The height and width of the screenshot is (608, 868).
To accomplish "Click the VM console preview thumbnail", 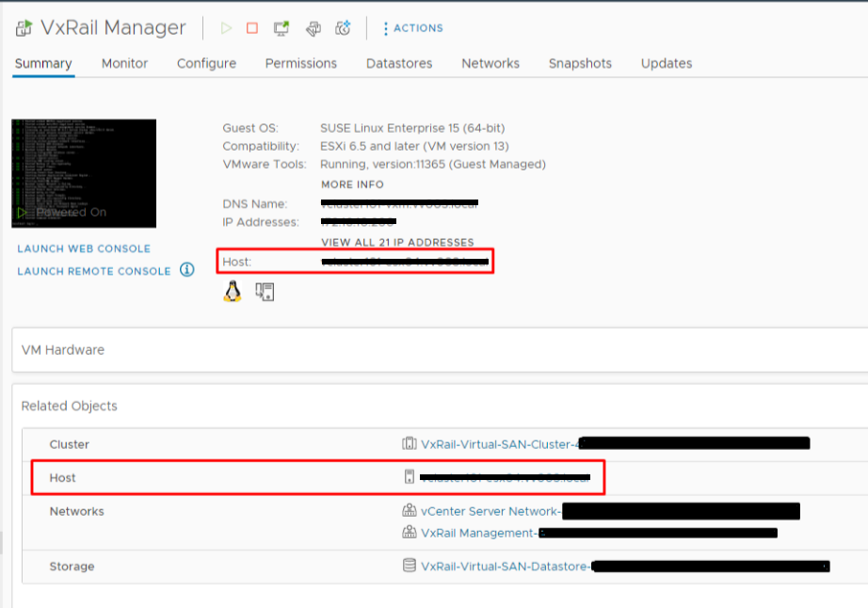I will click(x=84, y=172).
